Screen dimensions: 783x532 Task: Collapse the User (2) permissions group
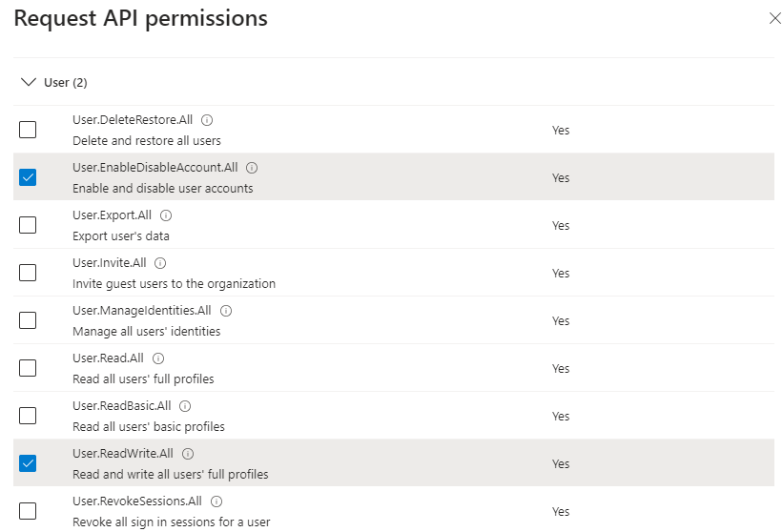point(29,82)
